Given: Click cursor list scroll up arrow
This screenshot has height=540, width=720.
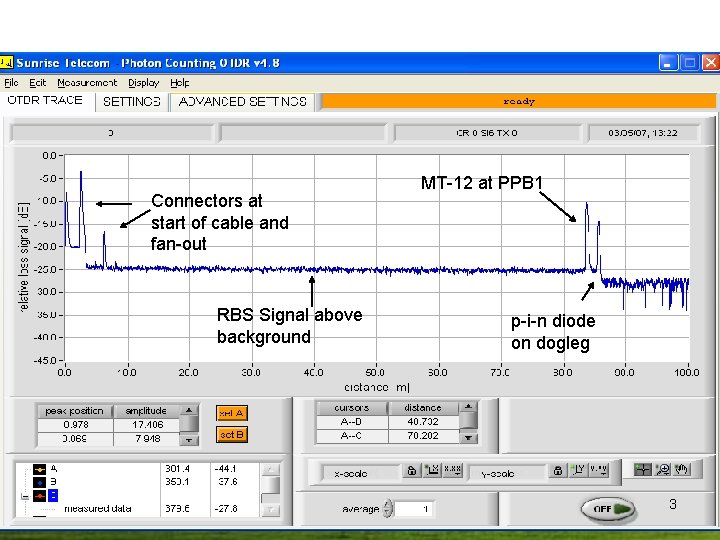Looking at the screenshot, I should (271, 469).
